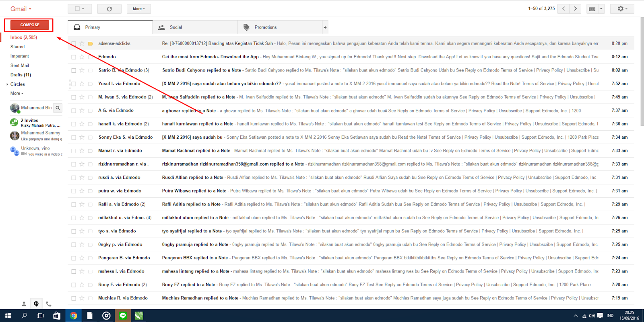644x322 pixels.
Task: Search chat contacts magnifier icon
Action: 58,108
